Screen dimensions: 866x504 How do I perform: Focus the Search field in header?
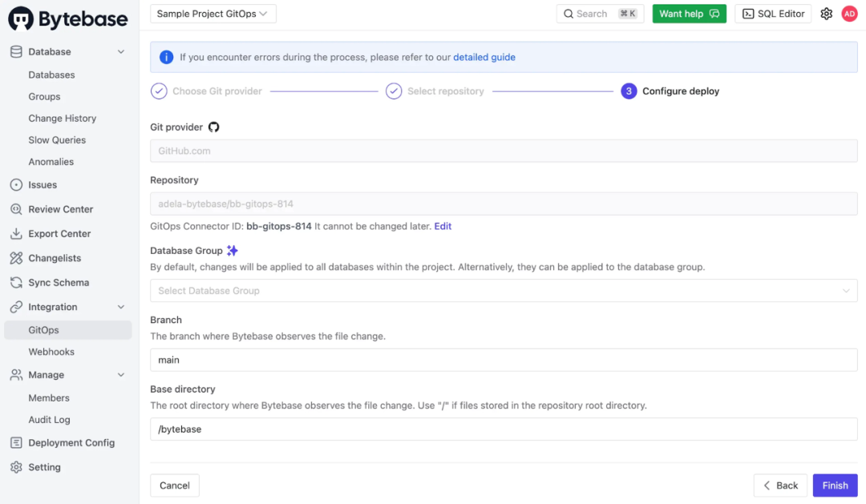[x=601, y=14]
